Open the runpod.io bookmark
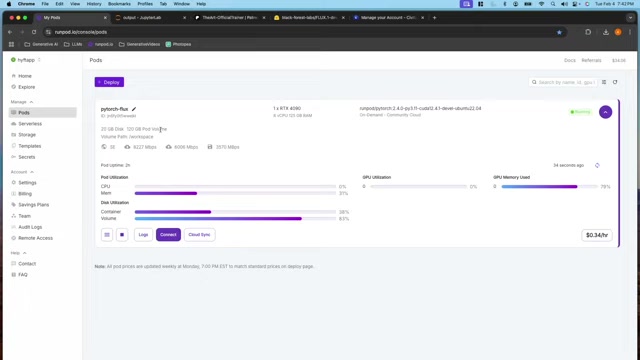 pos(100,44)
